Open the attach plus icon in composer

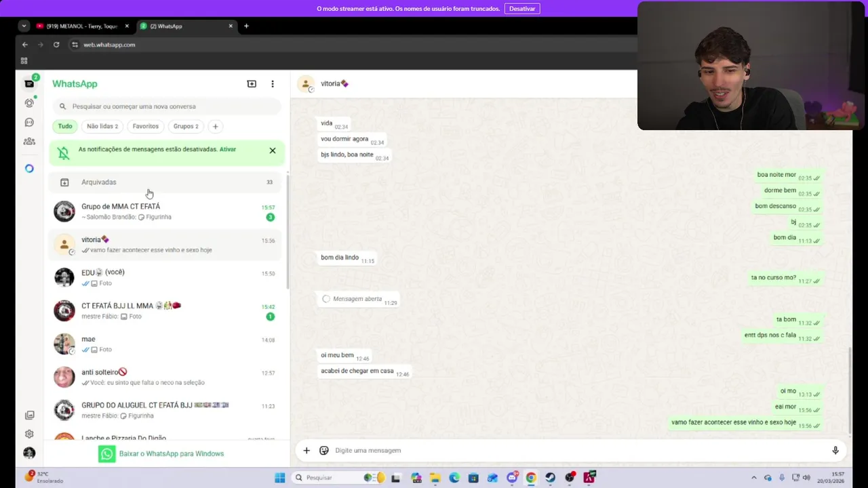pos(307,450)
